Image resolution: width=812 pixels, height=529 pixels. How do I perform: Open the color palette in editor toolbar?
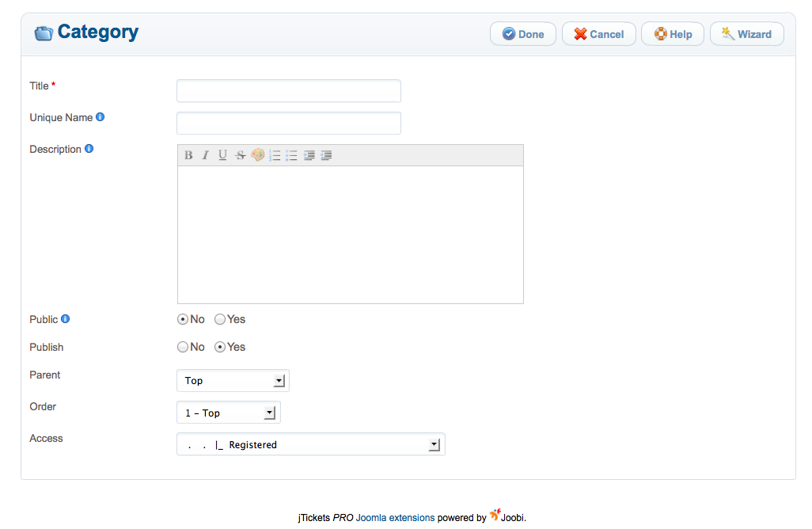pos(257,155)
